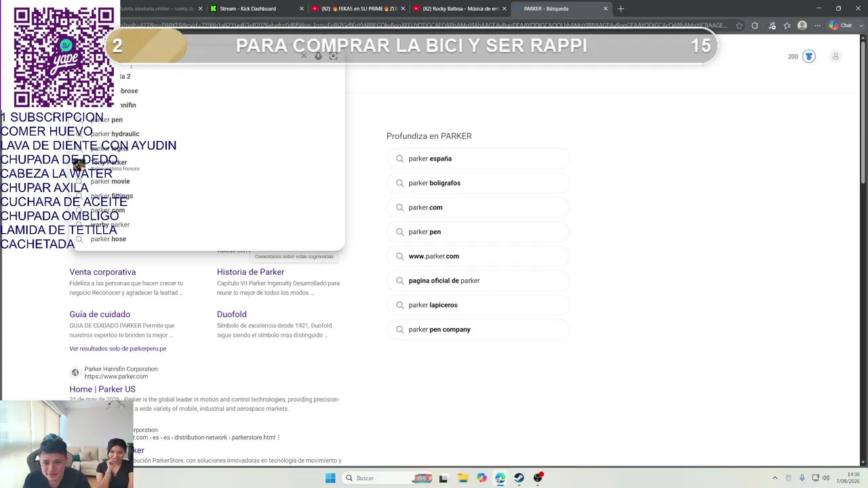Open OBS Studio from the taskbar
The height and width of the screenshot is (488, 868).
point(538,478)
